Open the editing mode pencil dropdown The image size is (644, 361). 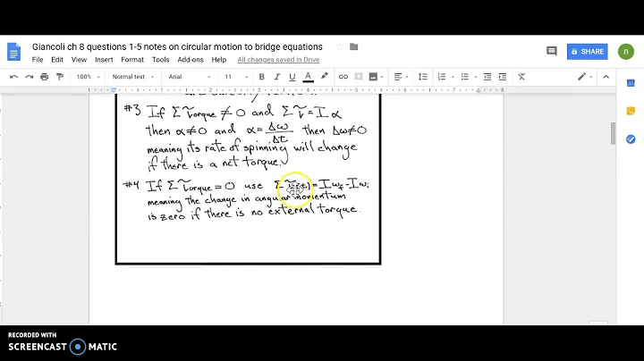[585, 77]
